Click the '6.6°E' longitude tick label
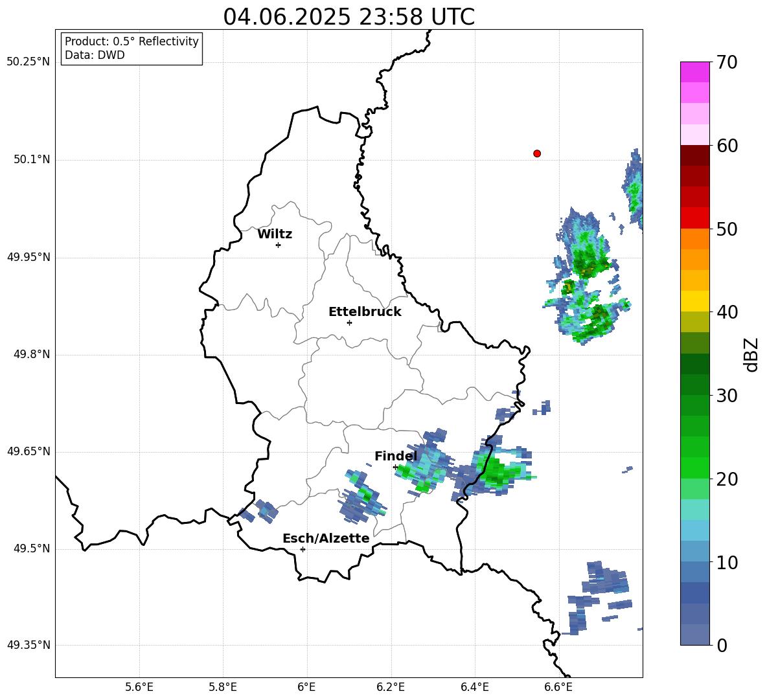The height and width of the screenshot is (700, 767). pyautogui.click(x=558, y=687)
